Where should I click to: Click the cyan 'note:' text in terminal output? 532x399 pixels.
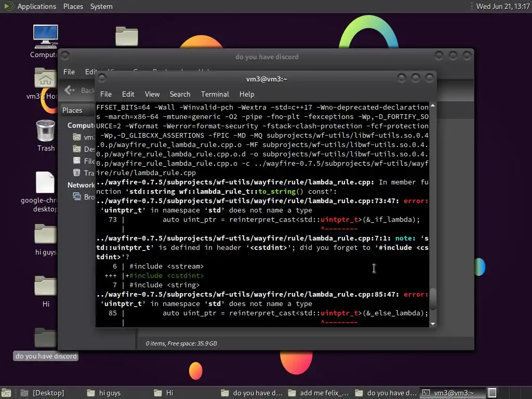(405, 238)
